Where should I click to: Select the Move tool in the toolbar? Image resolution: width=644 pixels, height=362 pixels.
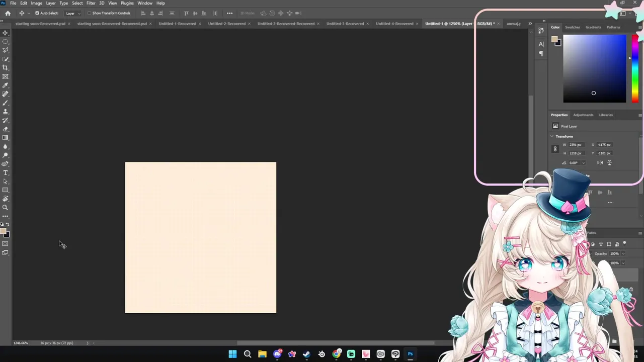click(x=6, y=33)
